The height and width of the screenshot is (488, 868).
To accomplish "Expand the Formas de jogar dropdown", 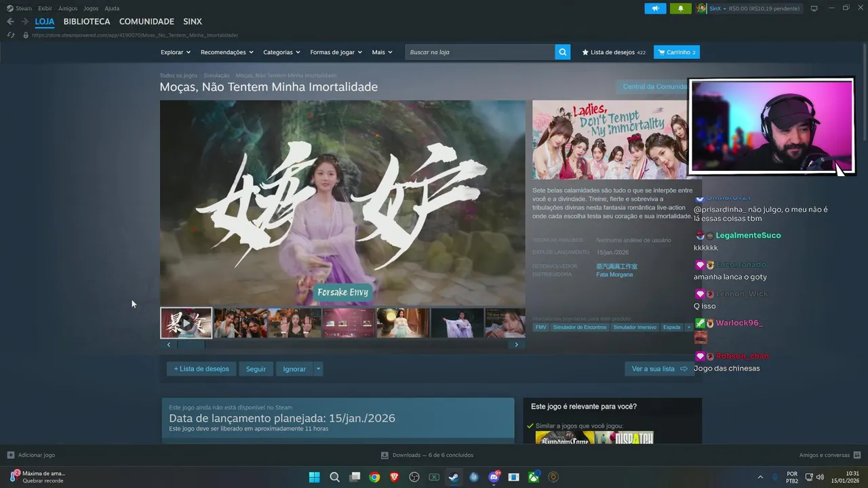I will [336, 52].
